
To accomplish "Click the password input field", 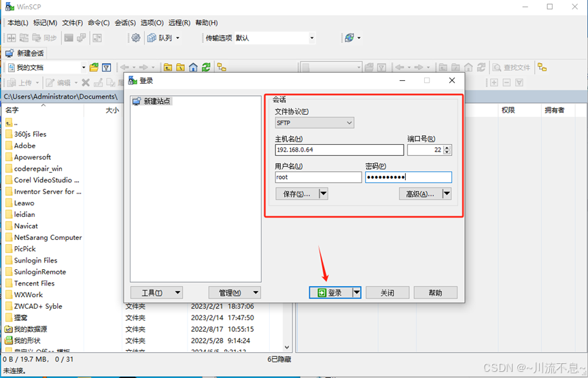I will coord(409,177).
